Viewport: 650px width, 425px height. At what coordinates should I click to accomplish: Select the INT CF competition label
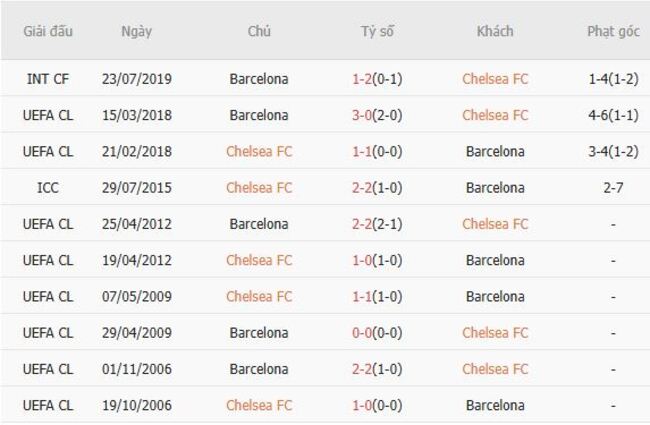click(x=49, y=79)
